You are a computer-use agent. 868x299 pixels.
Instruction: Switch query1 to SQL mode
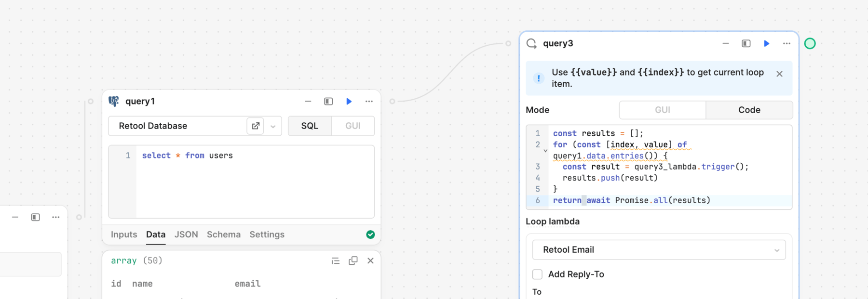click(310, 126)
